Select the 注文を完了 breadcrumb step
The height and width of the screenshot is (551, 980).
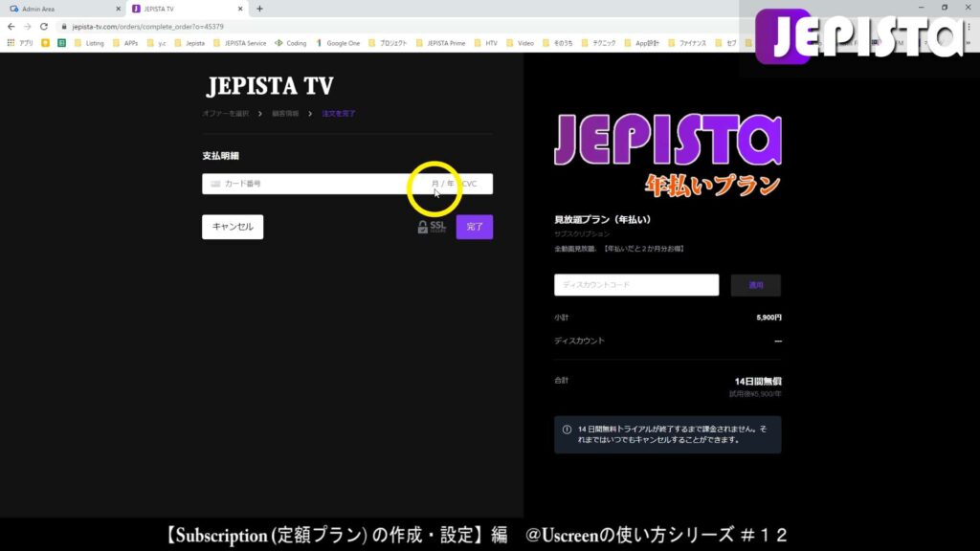(x=339, y=114)
